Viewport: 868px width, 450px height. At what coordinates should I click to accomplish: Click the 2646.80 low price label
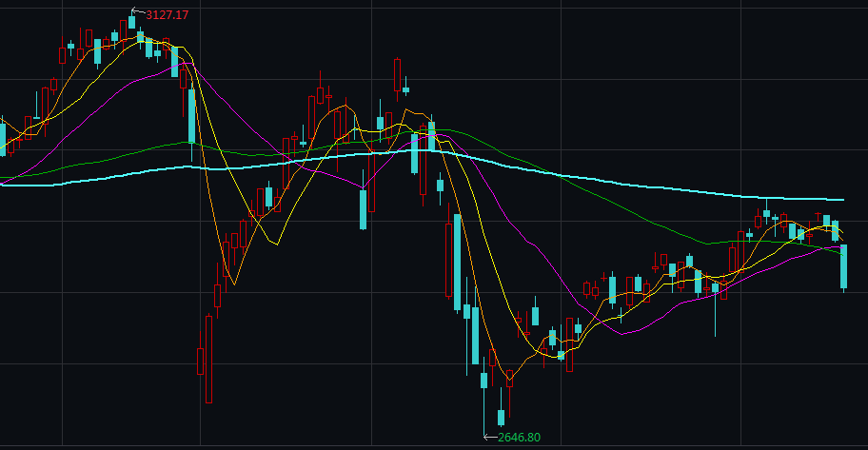519,437
